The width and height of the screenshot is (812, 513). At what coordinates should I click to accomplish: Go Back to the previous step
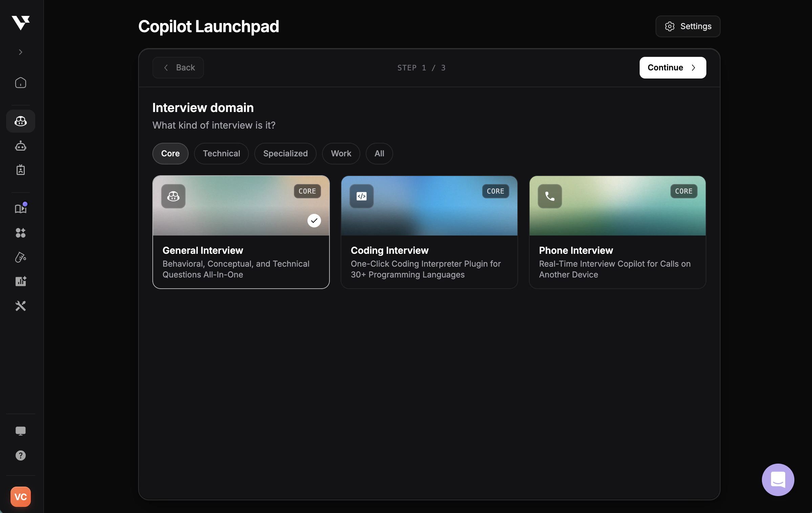(178, 68)
